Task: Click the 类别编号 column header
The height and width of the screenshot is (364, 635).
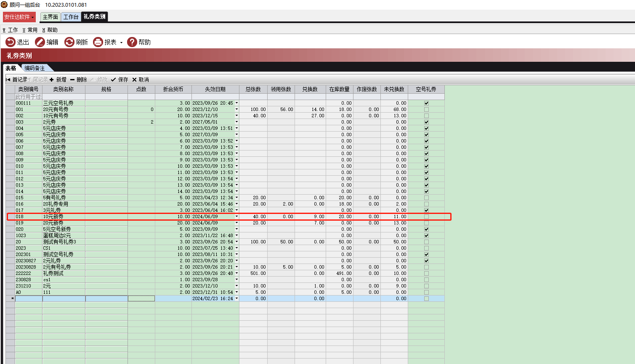Action: [x=29, y=89]
